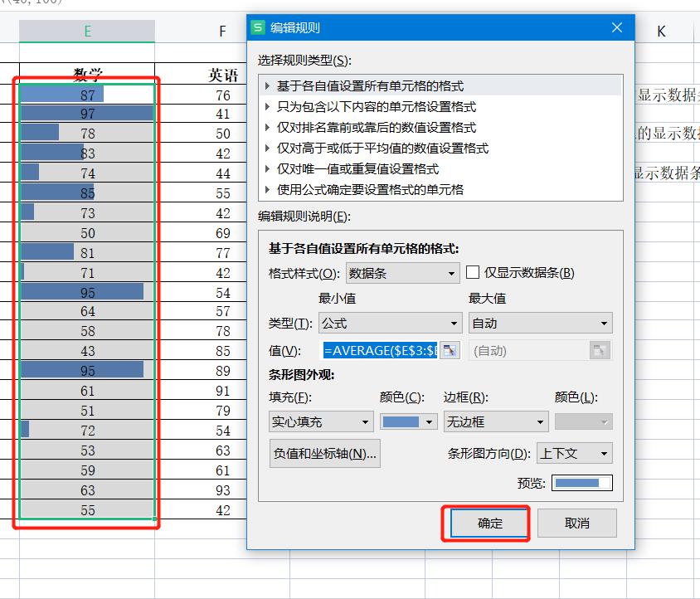Click the cell range picker icon beside the formula
Viewport: 700px width, 599px height.
pos(449,350)
